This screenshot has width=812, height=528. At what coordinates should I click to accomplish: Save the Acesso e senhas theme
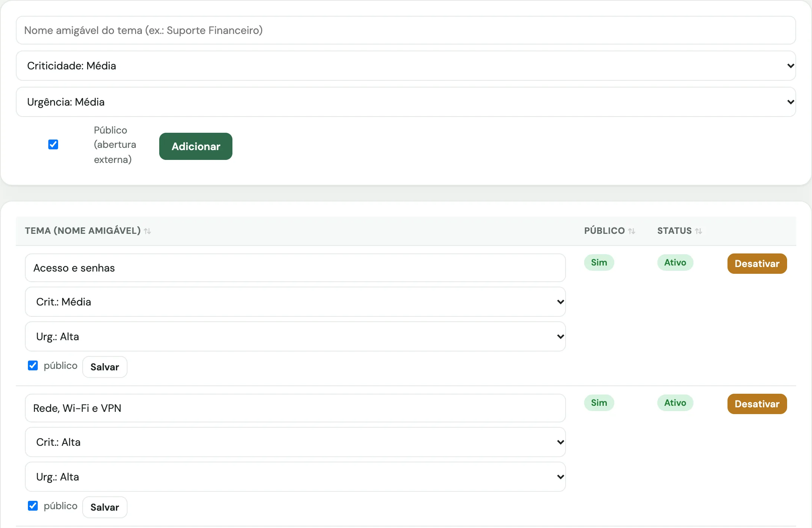pyautogui.click(x=105, y=367)
